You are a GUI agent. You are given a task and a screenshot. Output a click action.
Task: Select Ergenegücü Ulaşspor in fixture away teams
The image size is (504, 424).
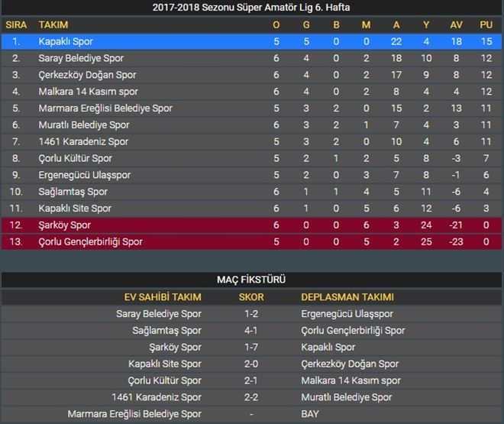pos(347,314)
